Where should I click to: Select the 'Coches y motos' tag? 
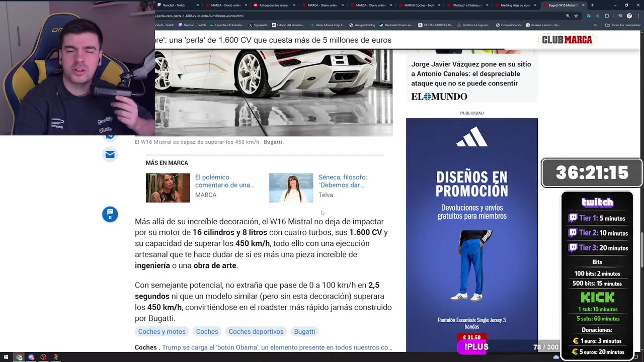(x=162, y=331)
